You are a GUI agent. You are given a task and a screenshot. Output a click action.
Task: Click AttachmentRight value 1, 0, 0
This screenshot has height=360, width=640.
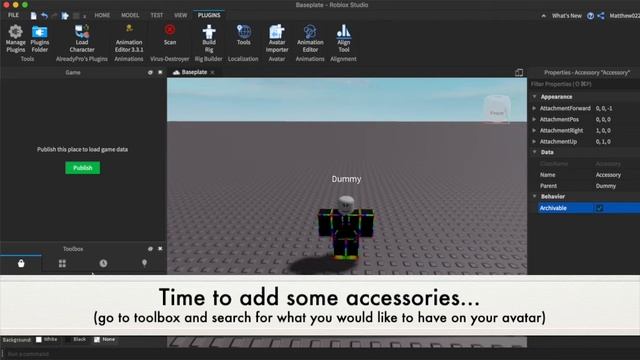(x=603, y=130)
